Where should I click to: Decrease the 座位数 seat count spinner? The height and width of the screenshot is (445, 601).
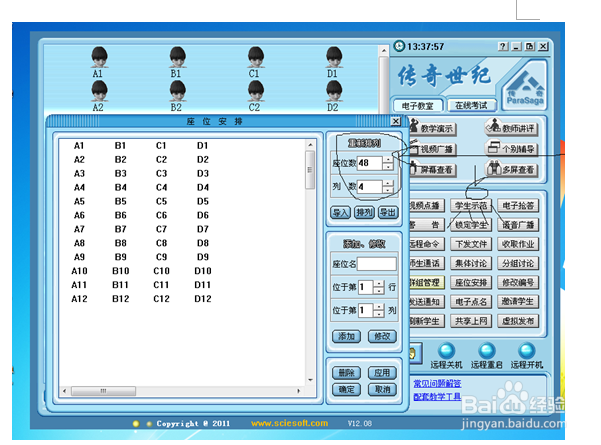pyautogui.click(x=388, y=166)
